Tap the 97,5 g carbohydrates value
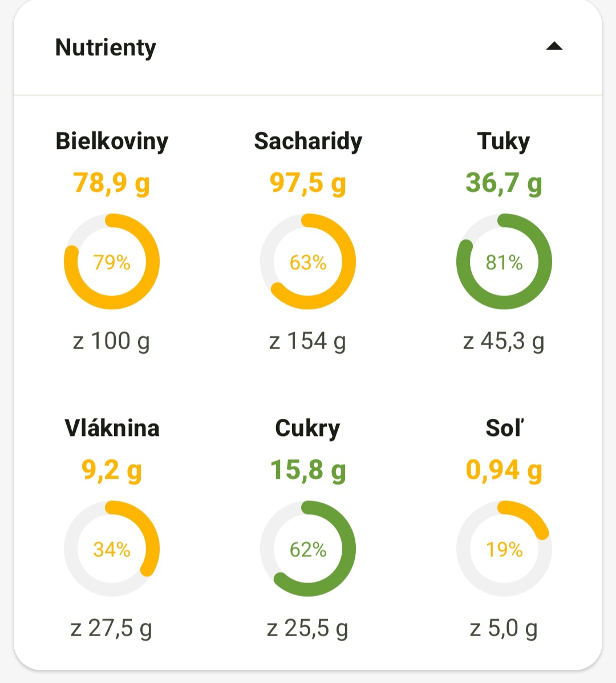This screenshot has height=683, width=616. pos(308,183)
